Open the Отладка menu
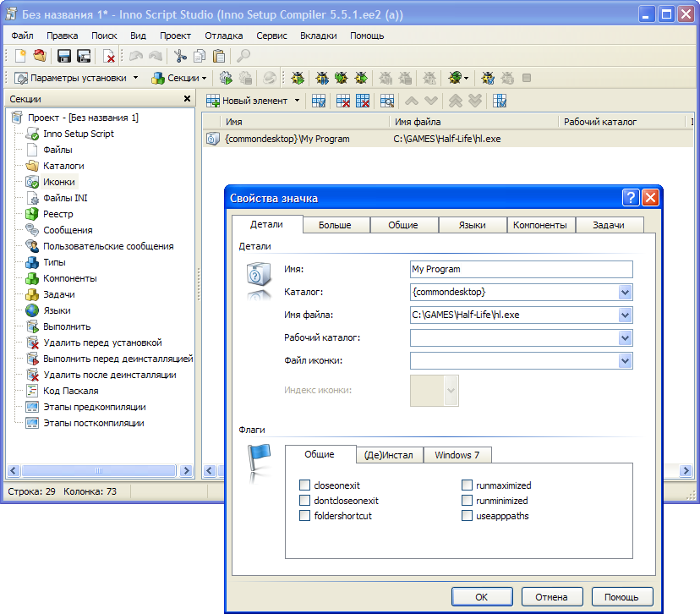 pos(223,36)
